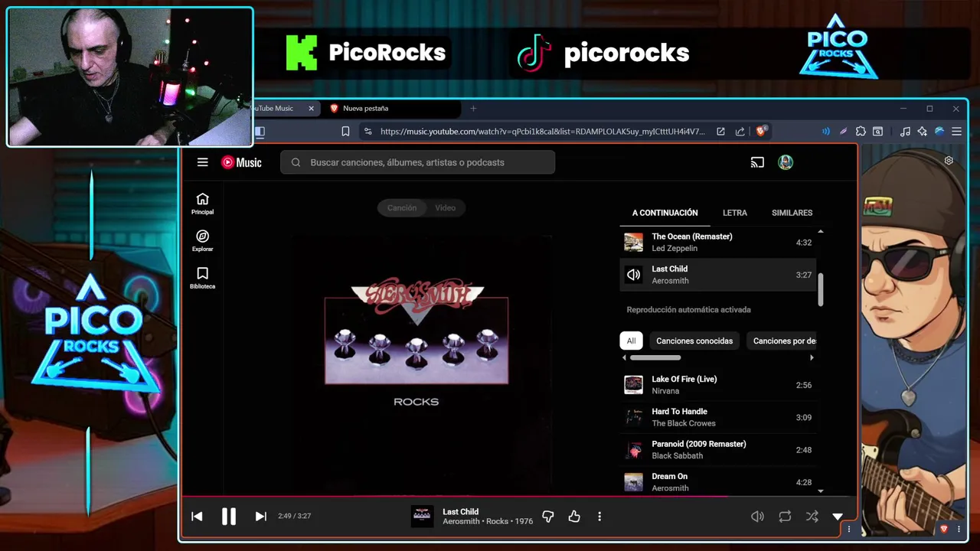Toggle repeat mode

[785, 517]
